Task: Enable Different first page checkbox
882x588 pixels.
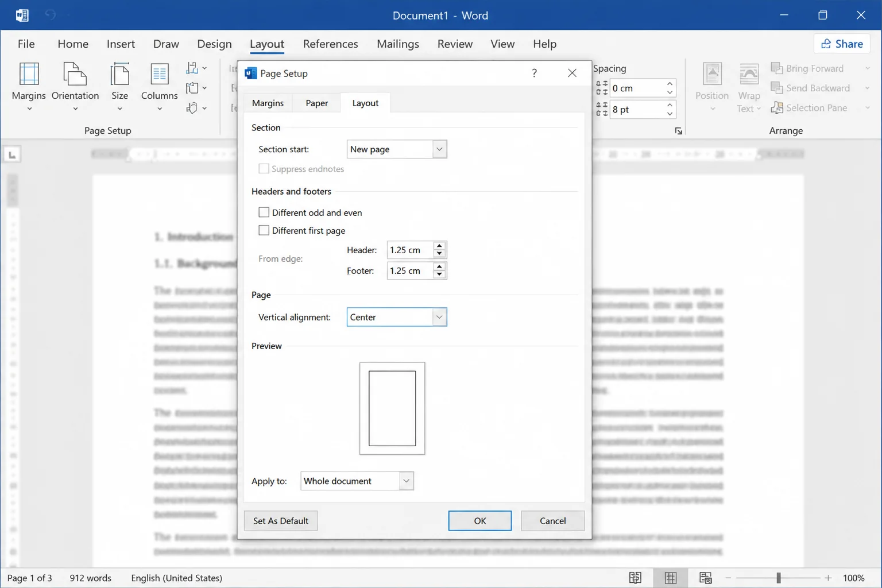Action: 264,230
